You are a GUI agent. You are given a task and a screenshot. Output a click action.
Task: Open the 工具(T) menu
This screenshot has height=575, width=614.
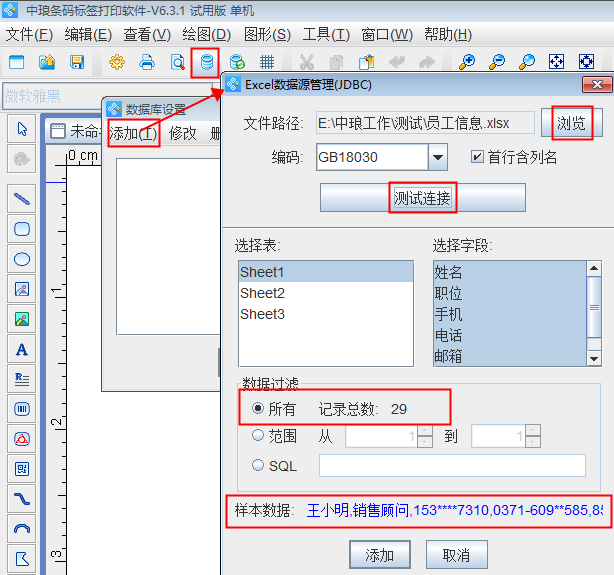pos(326,34)
